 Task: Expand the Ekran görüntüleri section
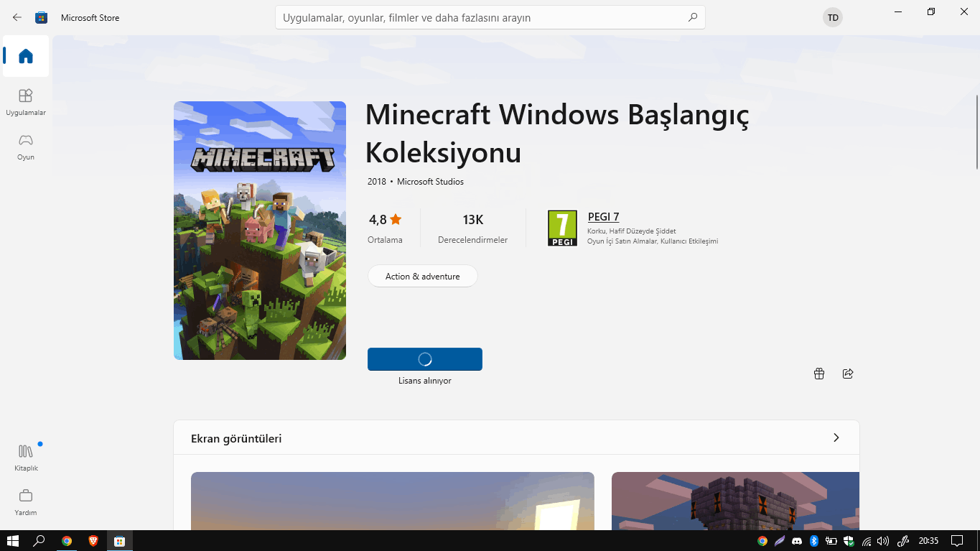click(x=835, y=437)
